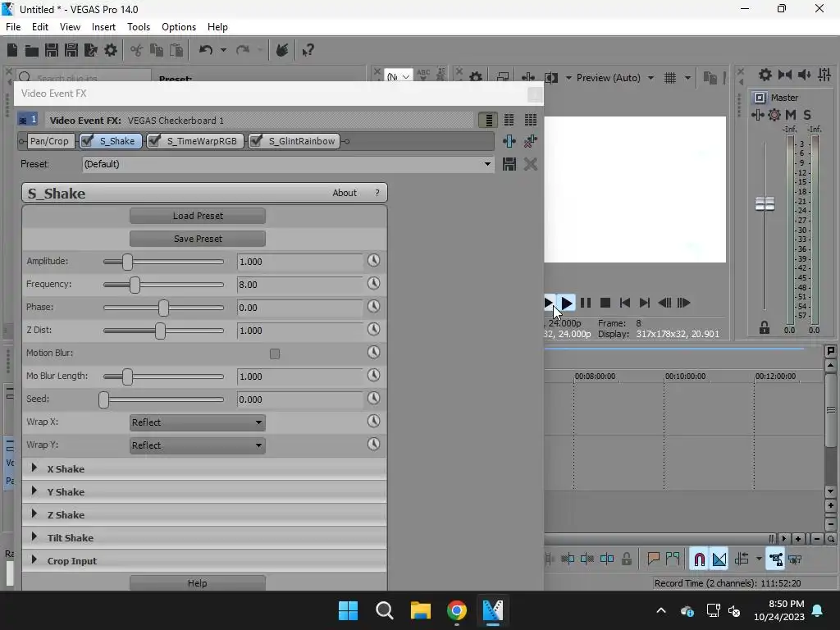Open the Options menu
The height and width of the screenshot is (630, 840).
[x=178, y=27]
